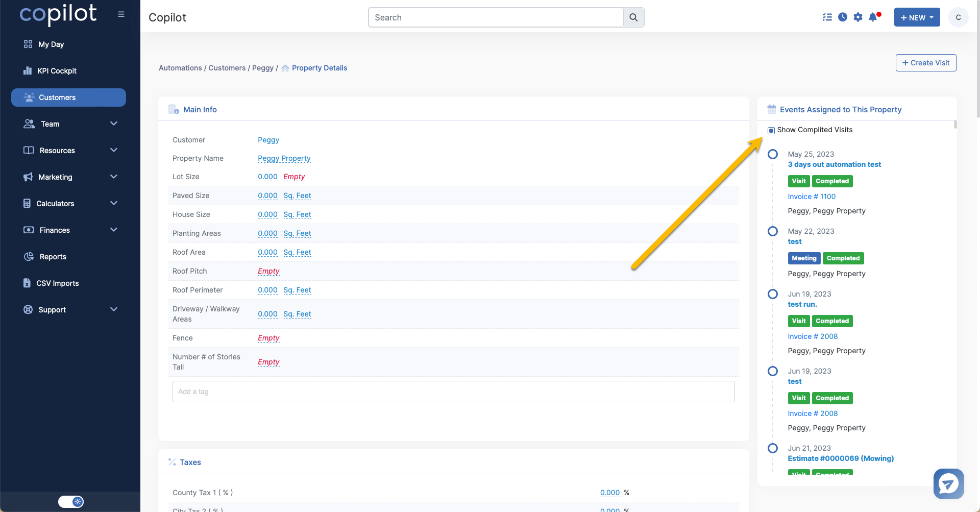Open the chat support bubble icon
Image resolution: width=980 pixels, height=512 pixels.
coord(948,484)
